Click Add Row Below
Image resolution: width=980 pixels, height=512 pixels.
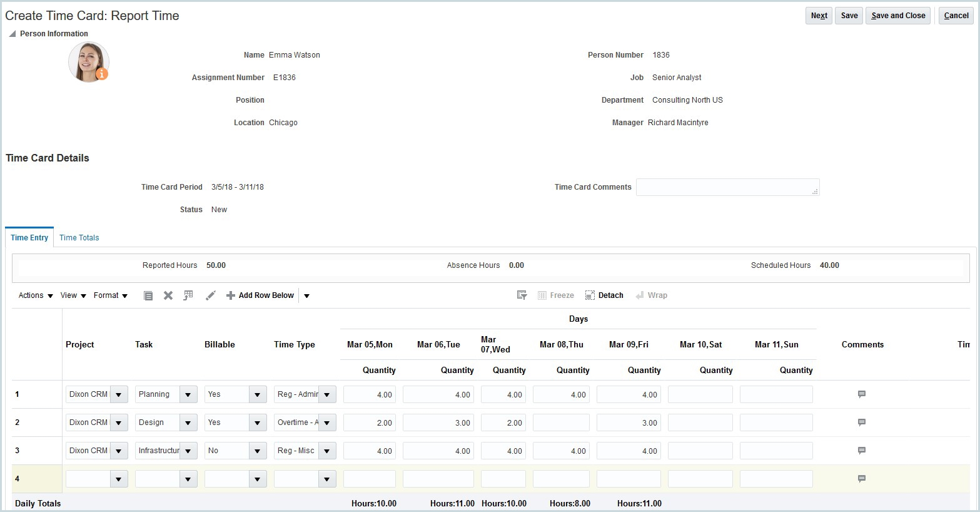point(260,295)
